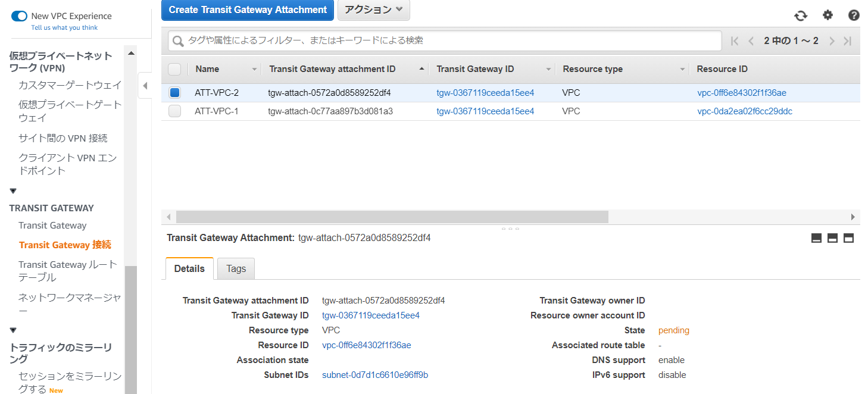Jump to first page arrow
The image size is (868, 394).
(x=735, y=41)
